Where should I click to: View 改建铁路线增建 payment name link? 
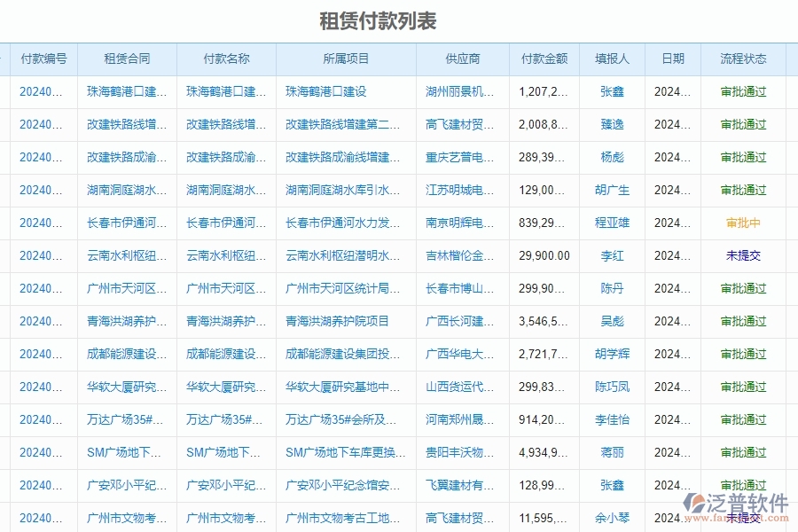click(226, 124)
